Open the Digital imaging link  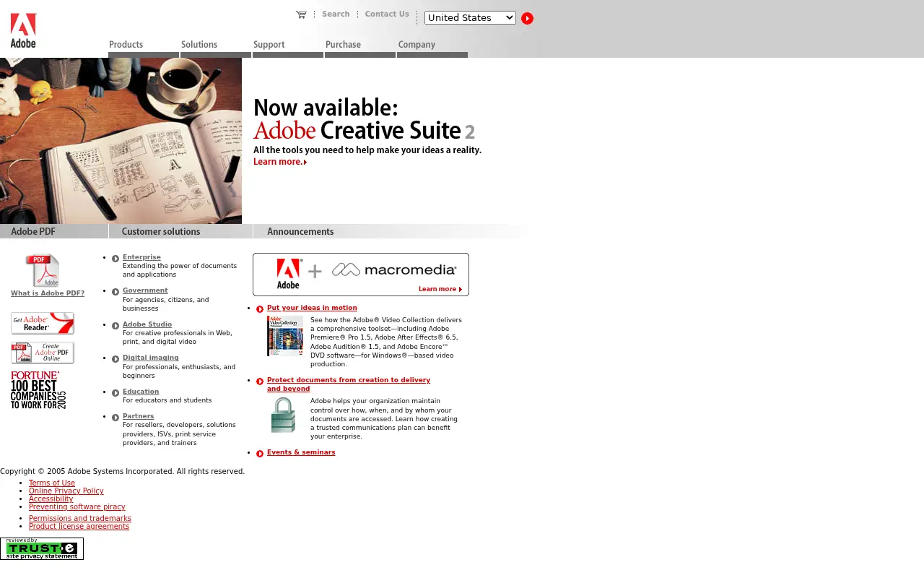(151, 358)
